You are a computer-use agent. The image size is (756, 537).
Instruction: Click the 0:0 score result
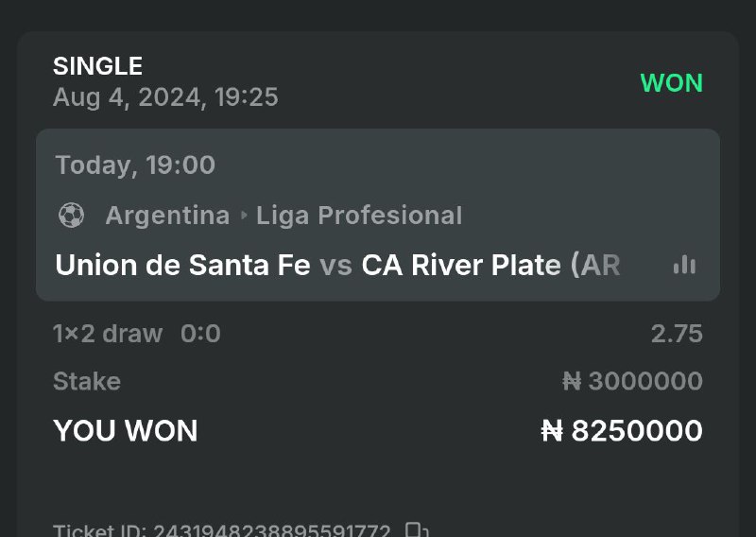click(x=200, y=334)
